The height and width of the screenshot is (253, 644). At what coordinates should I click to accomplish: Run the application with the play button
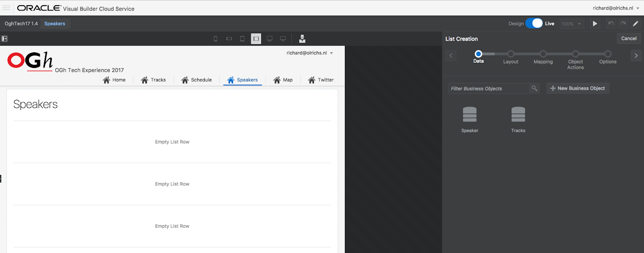tap(595, 24)
